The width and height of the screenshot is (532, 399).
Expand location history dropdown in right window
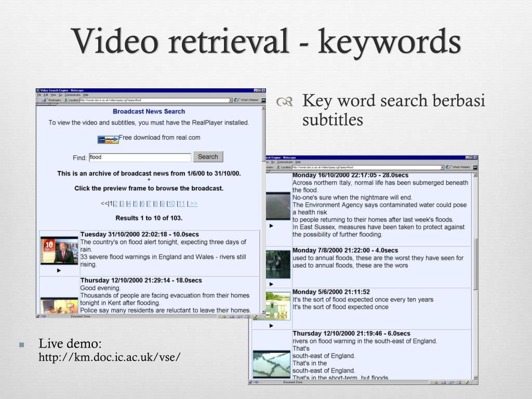[443, 167]
